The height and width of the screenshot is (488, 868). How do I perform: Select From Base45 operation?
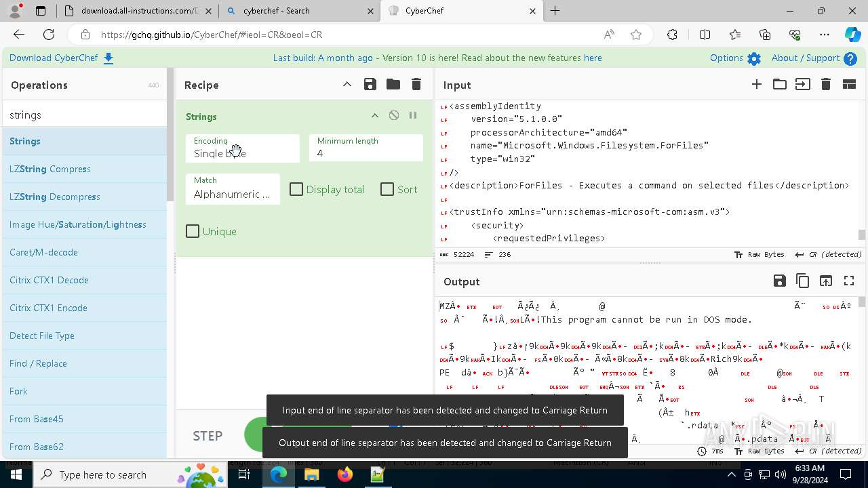[85, 419]
